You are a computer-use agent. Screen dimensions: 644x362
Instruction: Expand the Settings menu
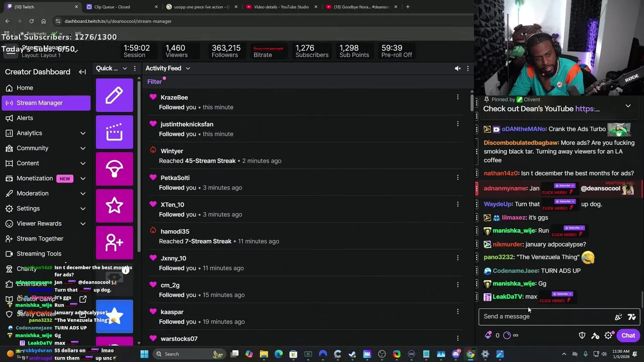[83, 209]
